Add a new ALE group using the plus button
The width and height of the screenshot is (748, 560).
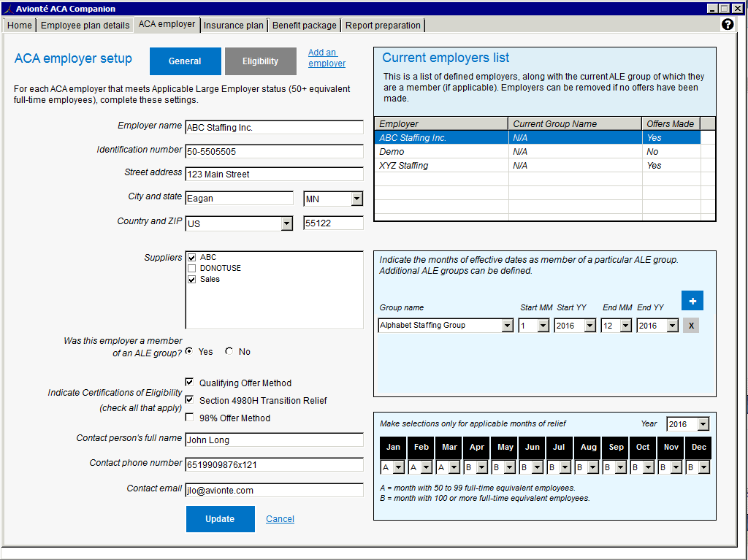(691, 300)
